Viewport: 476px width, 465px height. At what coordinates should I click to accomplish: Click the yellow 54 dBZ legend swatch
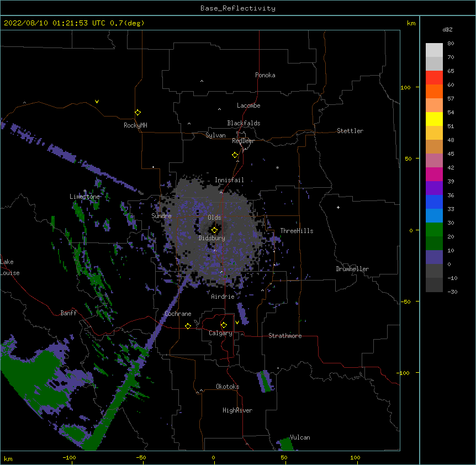pyautogui.click(x=434, y=119)
